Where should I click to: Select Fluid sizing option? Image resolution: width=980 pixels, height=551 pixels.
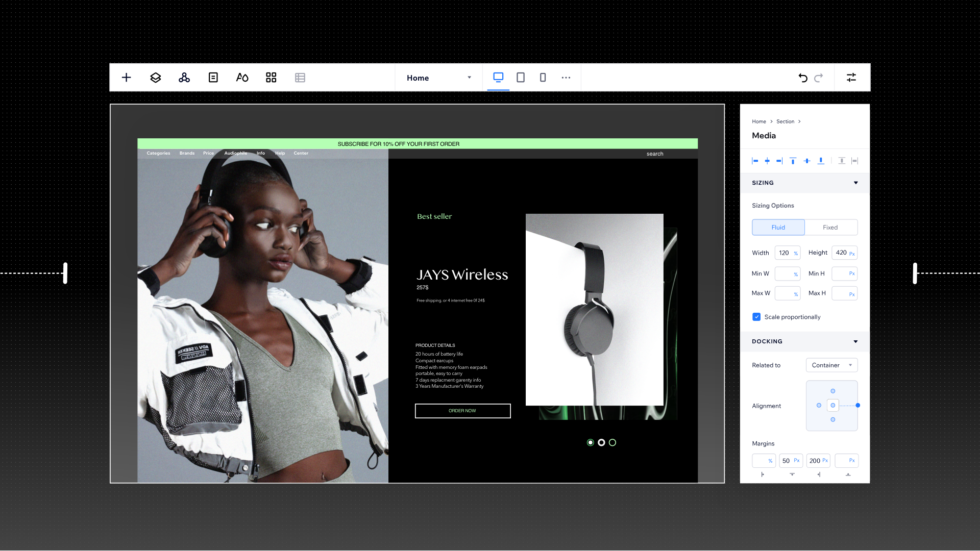pos(778,227)
